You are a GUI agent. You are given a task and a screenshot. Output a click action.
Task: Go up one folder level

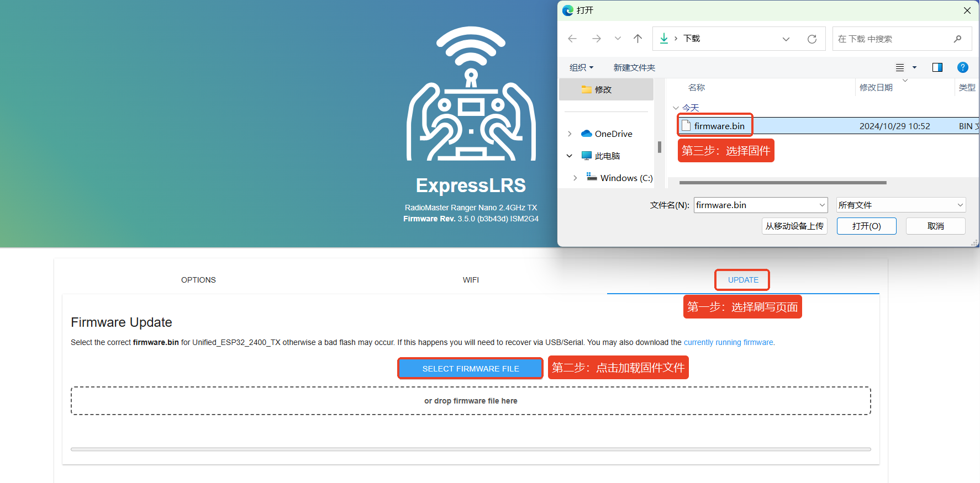click(x=638, y=39)
